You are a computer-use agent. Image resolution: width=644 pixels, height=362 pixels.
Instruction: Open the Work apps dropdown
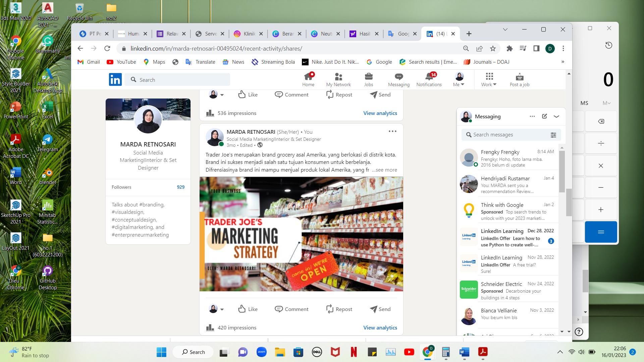(489, 80)
